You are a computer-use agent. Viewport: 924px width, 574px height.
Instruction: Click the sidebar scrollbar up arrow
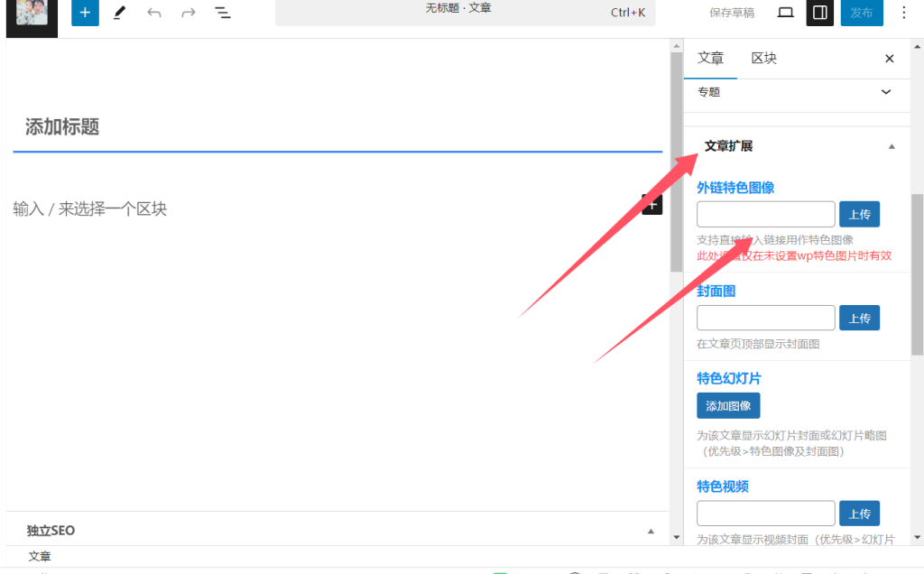pyautogui.click(x=918, y=46)
